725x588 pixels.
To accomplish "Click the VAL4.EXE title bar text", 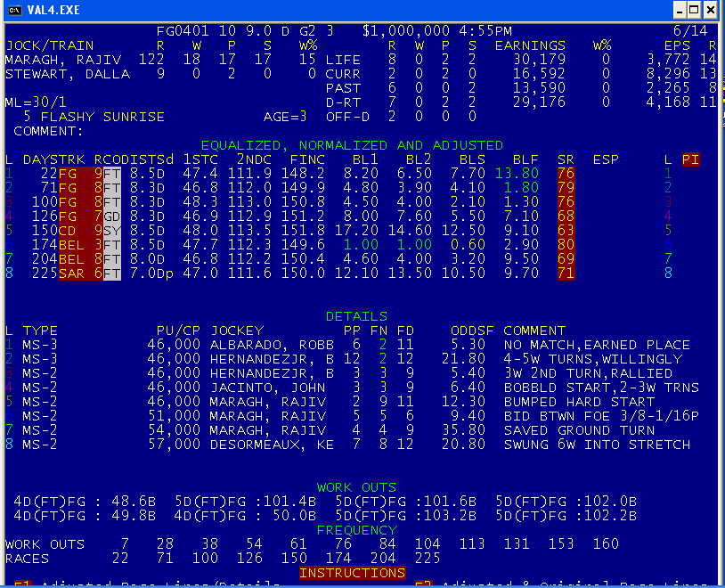I will coord(53,10).
